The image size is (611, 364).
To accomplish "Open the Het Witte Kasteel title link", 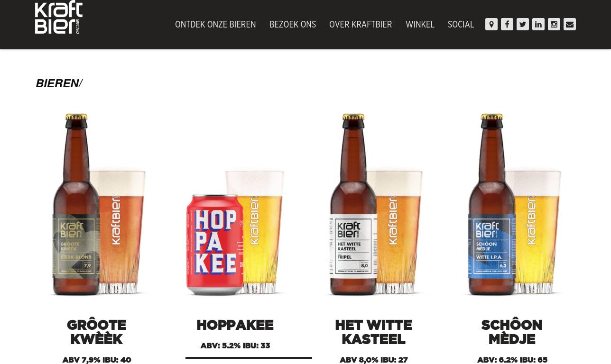I will tap(374, 332).
